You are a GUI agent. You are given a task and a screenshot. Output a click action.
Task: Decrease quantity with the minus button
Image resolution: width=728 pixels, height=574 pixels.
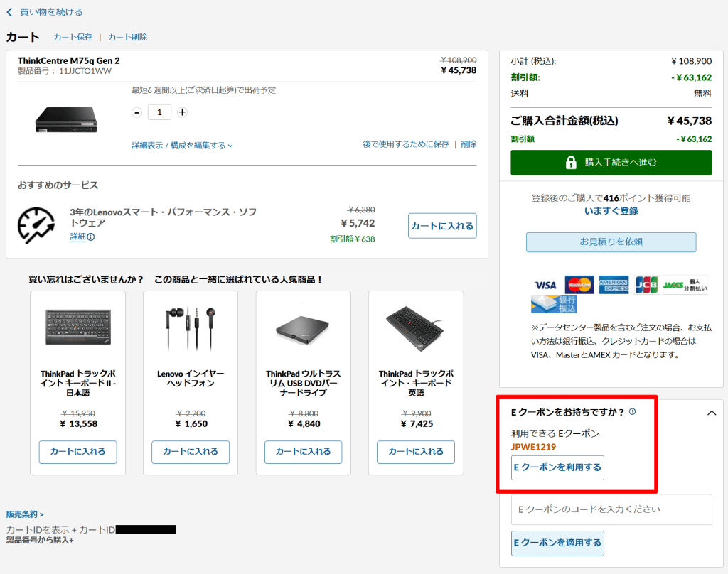click(x=137, y=112)
